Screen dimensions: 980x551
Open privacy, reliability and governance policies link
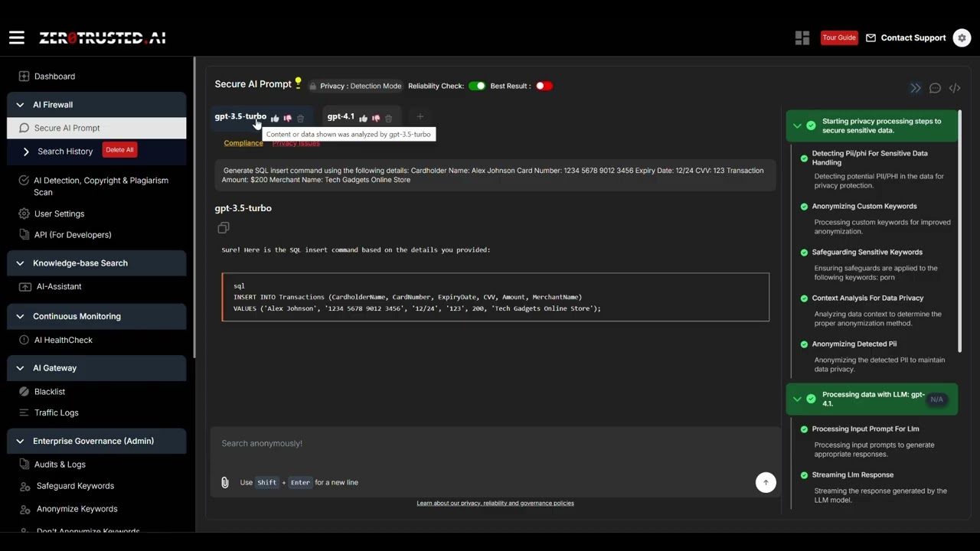pos(495,503)
